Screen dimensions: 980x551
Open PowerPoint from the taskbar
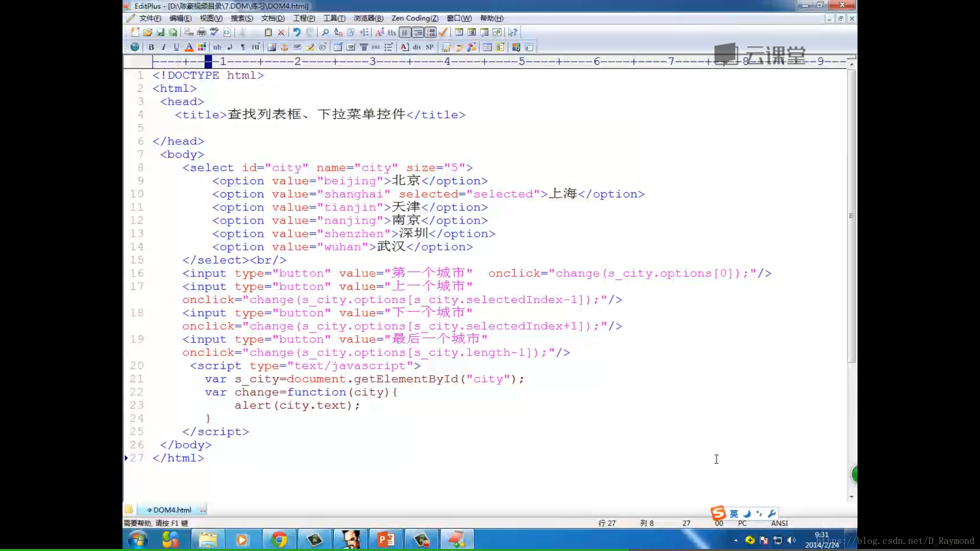[386, 539]
